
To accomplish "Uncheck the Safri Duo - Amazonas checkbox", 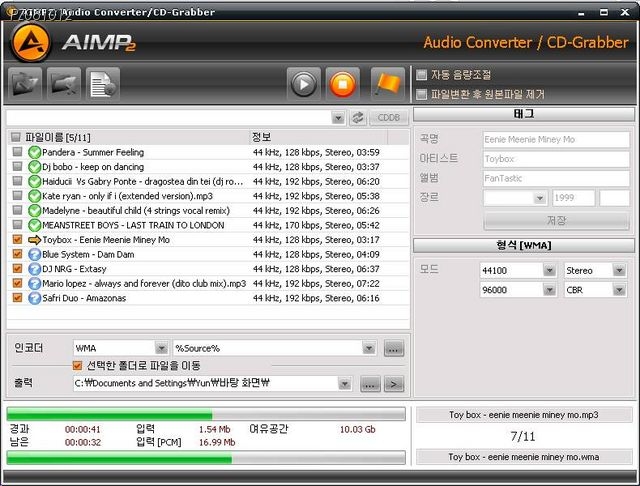I will pyautogui.click(x=17, y=298).
